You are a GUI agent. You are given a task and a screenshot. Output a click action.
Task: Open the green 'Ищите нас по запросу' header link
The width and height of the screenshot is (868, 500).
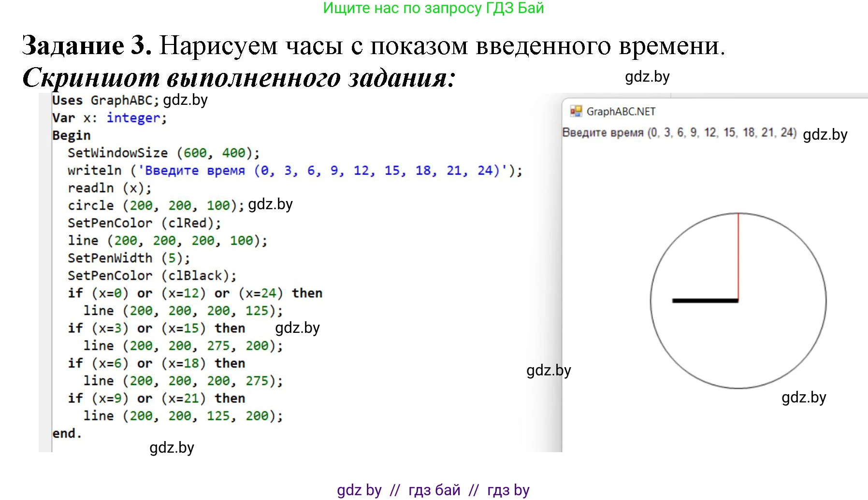pos(433,8)
